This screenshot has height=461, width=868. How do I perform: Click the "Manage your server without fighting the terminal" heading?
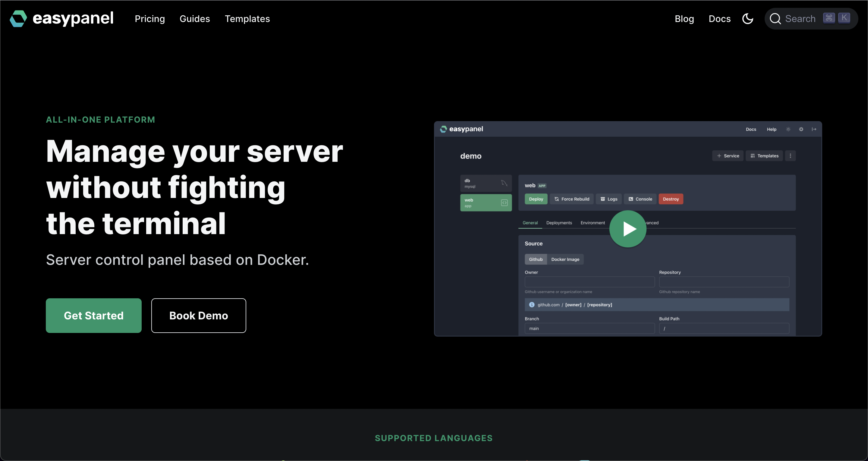pos(194,187)
